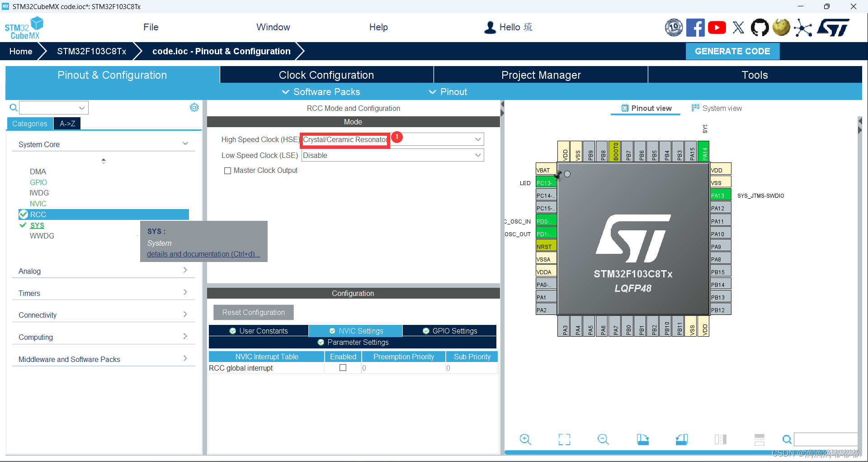Viewport: 868px width, 462px height.
Task: Select GPIO in System Core list
Action: (38, 182)
